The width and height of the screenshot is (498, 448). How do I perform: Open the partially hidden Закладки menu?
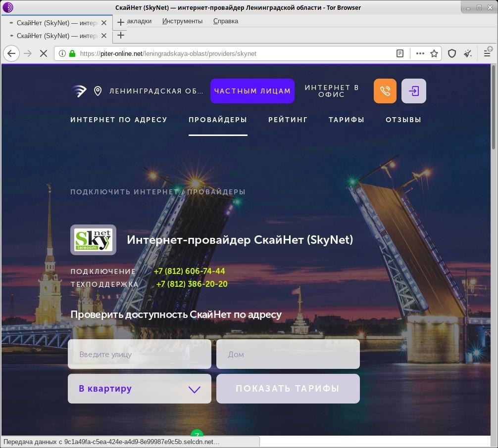pos(139,21)
